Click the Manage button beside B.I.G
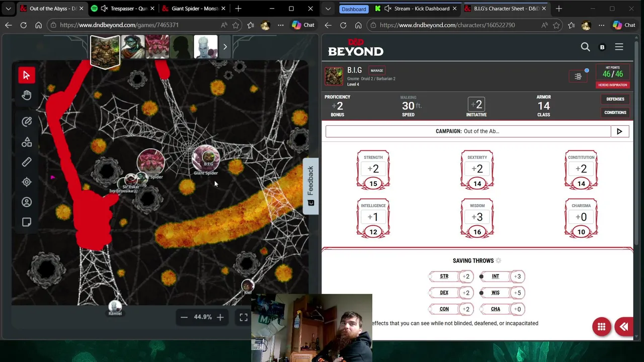This screenshot has height=362, width=644. 377,70
